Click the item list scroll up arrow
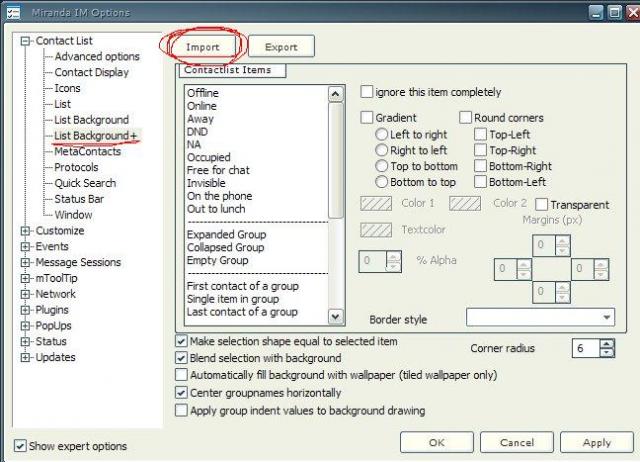The width and height of the screenshot is (640, 462). [336, 94]
